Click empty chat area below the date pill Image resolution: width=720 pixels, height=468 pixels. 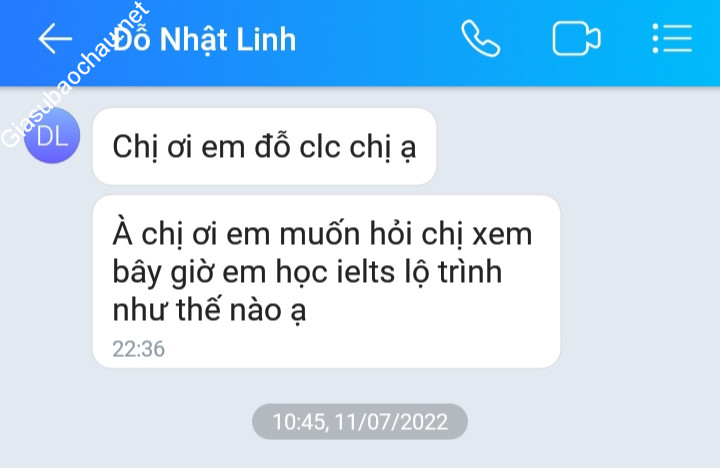[x=360, y=455]
